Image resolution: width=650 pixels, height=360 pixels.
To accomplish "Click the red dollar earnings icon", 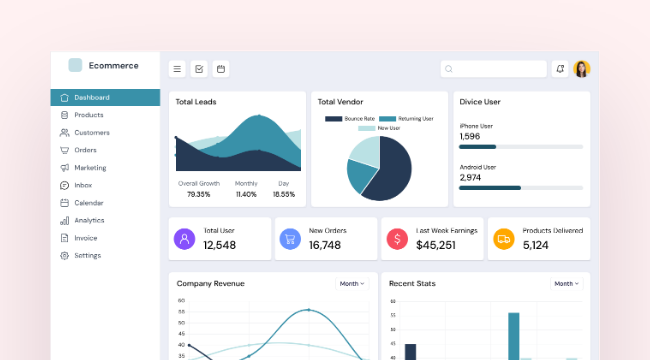I will pos(397,239).
